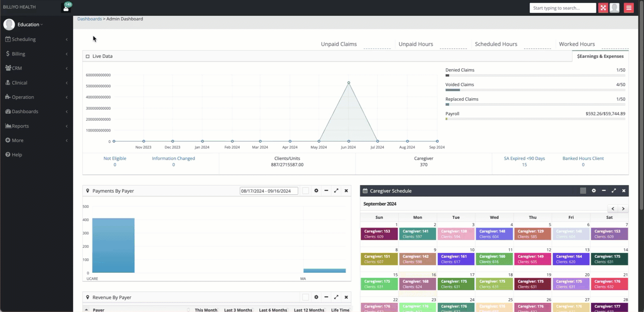
Task: Click the Caregiver 153 block on September 1
Action: point(379,234)
